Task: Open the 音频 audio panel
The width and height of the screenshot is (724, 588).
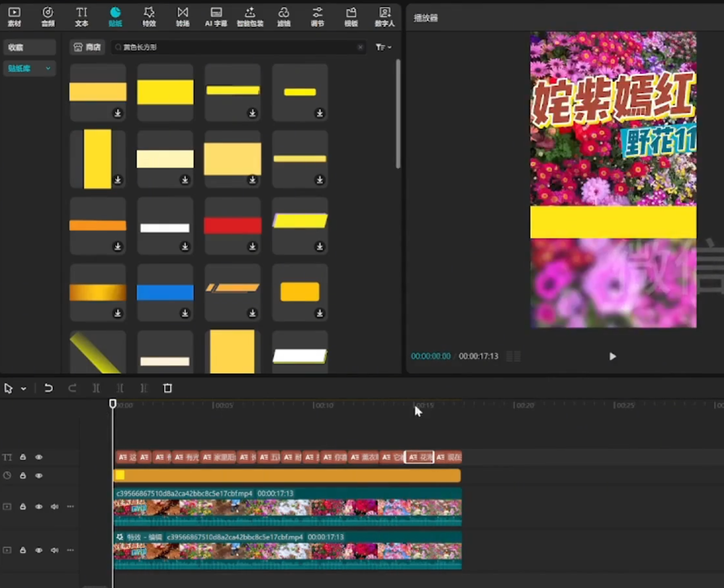Action: coord(48,17)
